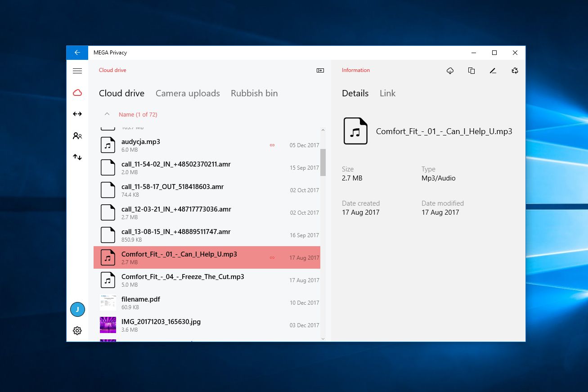Click link icon on audycja.mp3 row
The height and width of the screenshot is (392, 588).
pyautogui.click(x=272, y=145)
